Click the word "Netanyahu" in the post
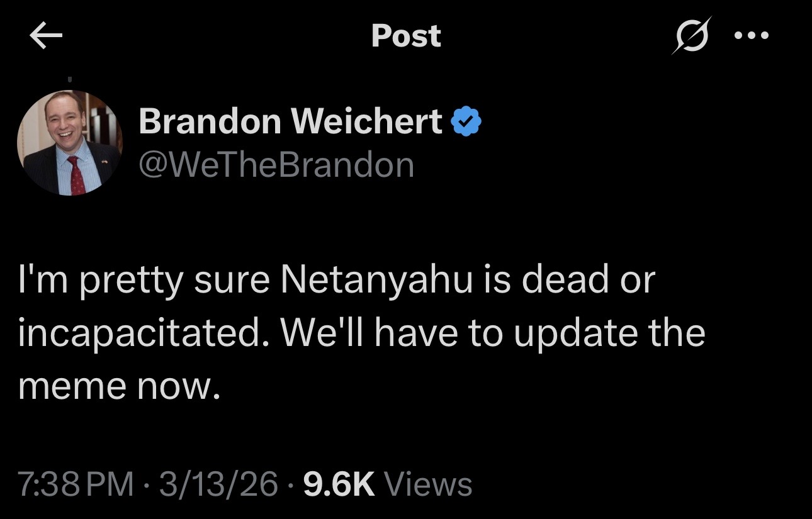 376,279
